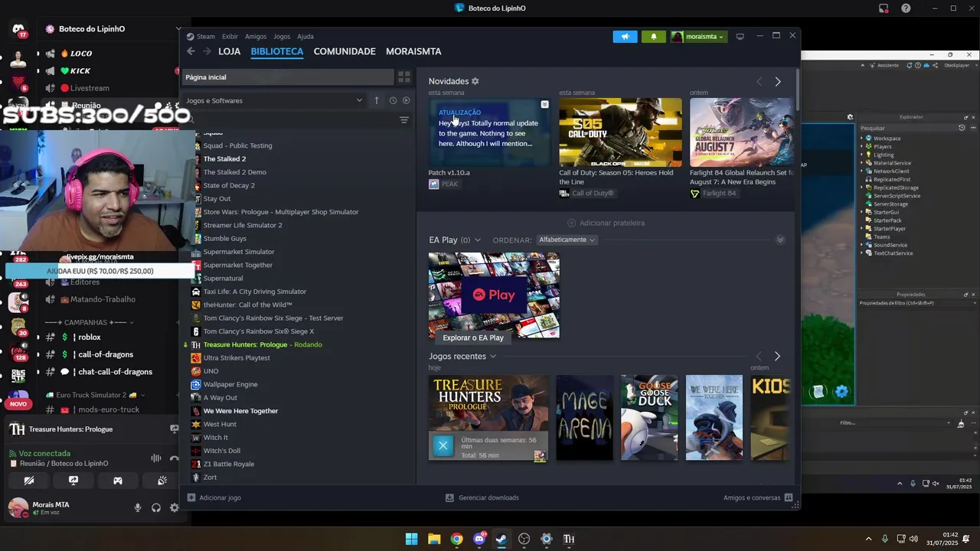Open the Steam announcements megaphone button
Screen dimensions: 980x551
pos(625,36)
